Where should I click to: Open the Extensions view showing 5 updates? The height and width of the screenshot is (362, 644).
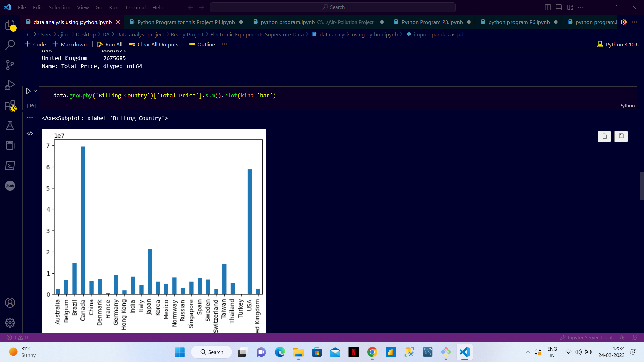10,25
